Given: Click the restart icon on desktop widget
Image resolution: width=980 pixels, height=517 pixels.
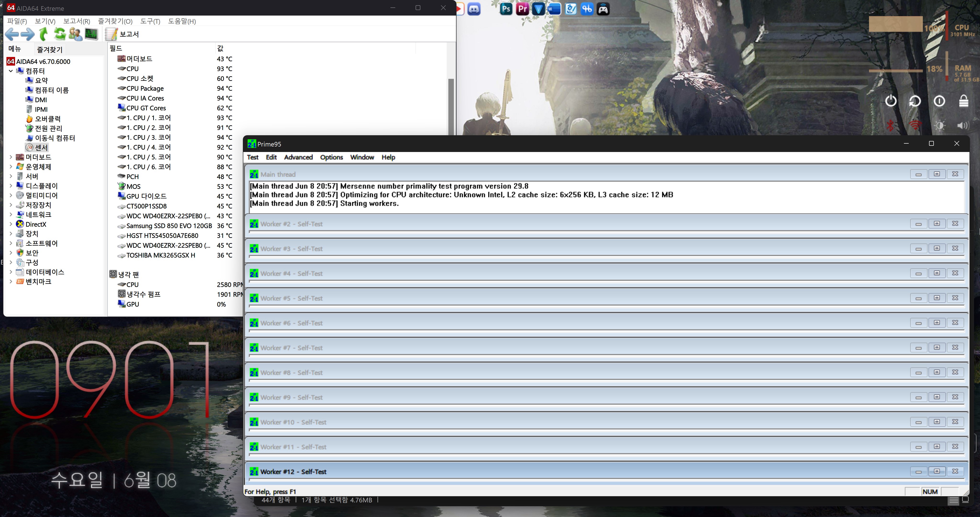Looking at the screenshot, I should tap(915, 101).
